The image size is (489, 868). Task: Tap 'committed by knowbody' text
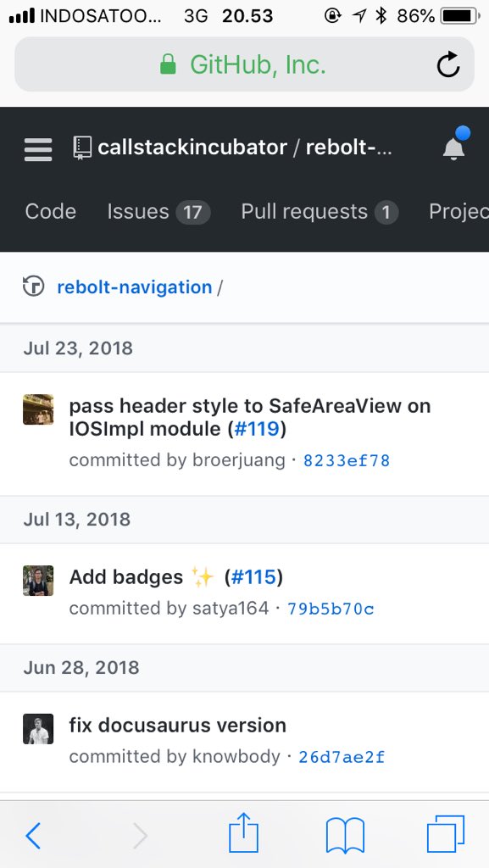(x=175, y=756)
